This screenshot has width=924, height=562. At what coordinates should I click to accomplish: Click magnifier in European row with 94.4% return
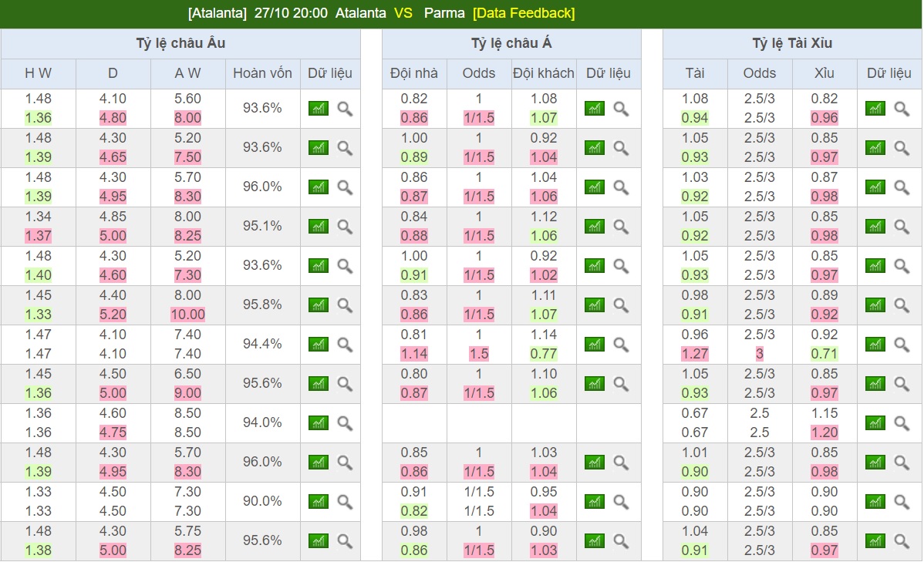[x=345, y=345]
